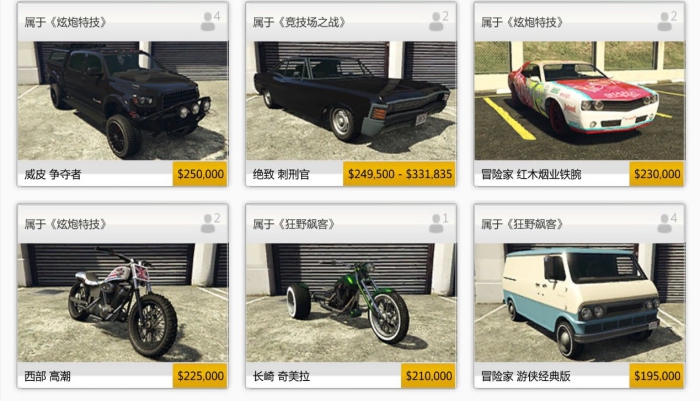
Task: Click the 冒险家 游侠经典版 vehicle name
Action: [x=525, y=376]
